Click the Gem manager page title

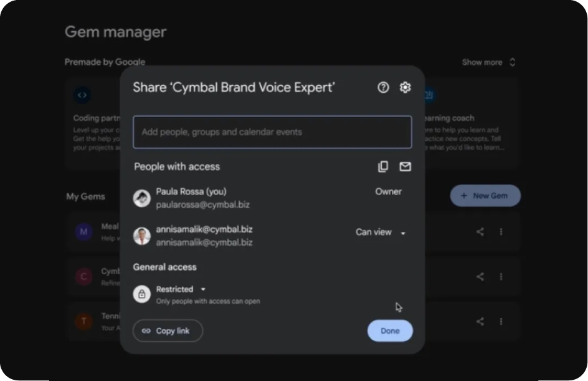point(115,32)
